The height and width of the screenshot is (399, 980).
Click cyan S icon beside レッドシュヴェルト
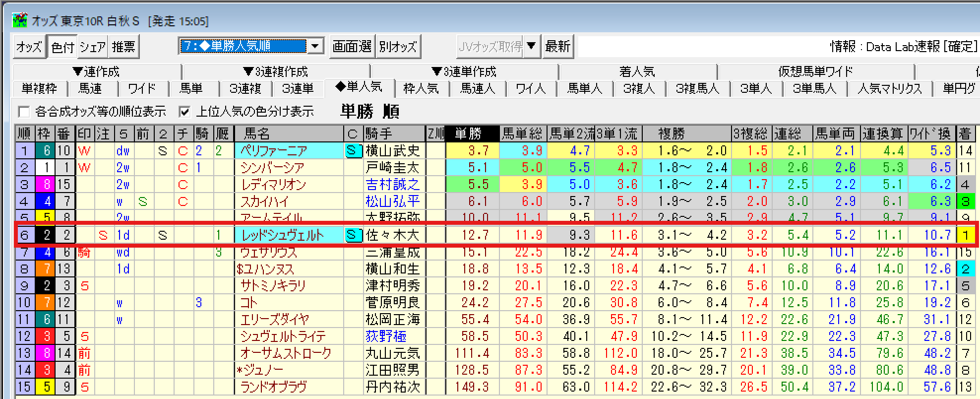click(x=352, y=235)
